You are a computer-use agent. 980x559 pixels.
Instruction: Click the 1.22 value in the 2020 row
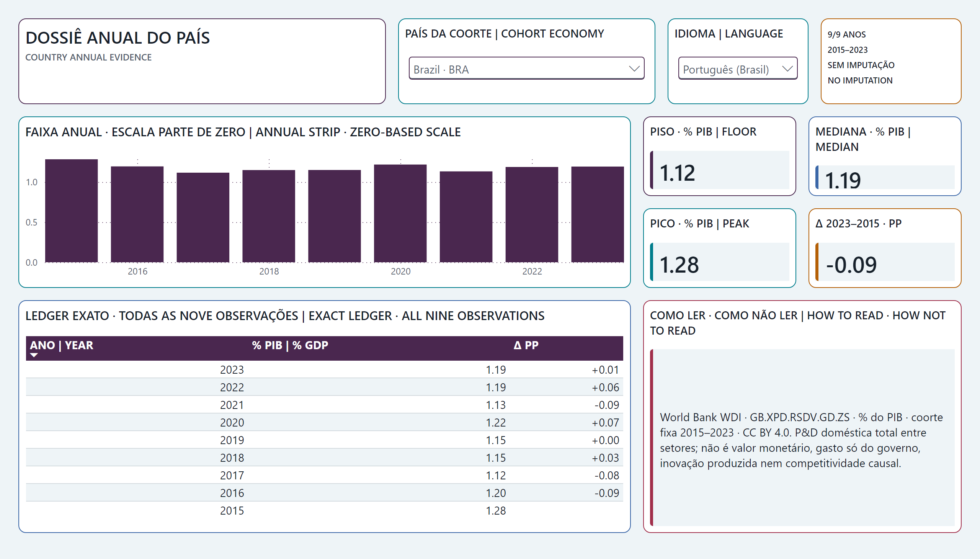tap(496, 423)
